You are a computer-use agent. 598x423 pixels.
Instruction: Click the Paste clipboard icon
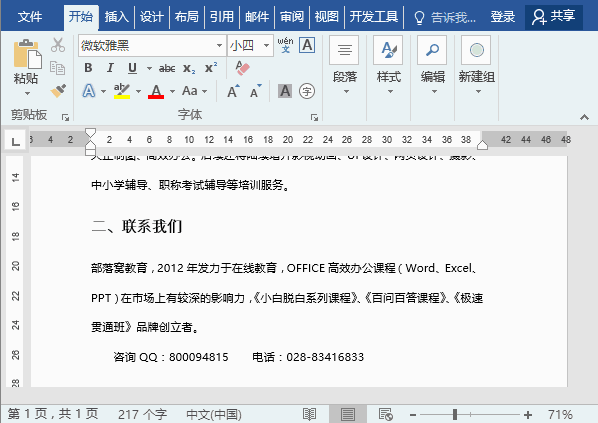pos(27,54)
